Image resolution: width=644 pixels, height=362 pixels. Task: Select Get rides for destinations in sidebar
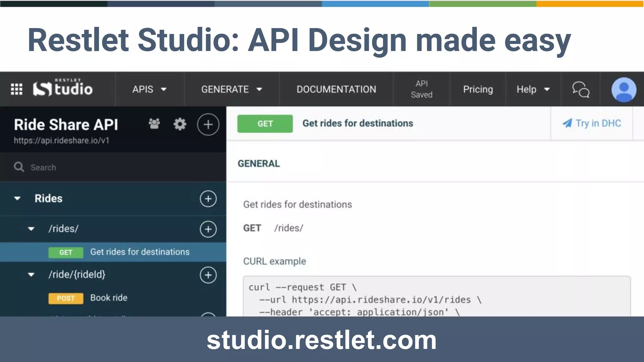pos(113,252)
